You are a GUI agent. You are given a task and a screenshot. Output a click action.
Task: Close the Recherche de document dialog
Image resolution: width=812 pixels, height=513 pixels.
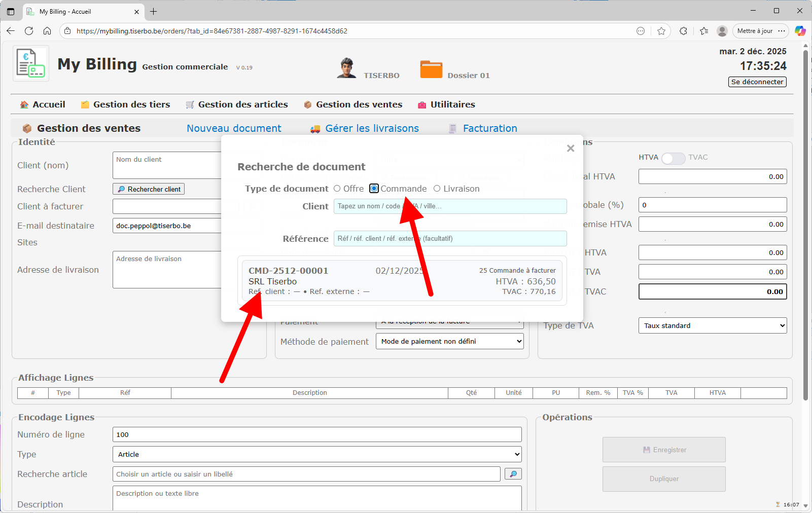tap(571, 149)
